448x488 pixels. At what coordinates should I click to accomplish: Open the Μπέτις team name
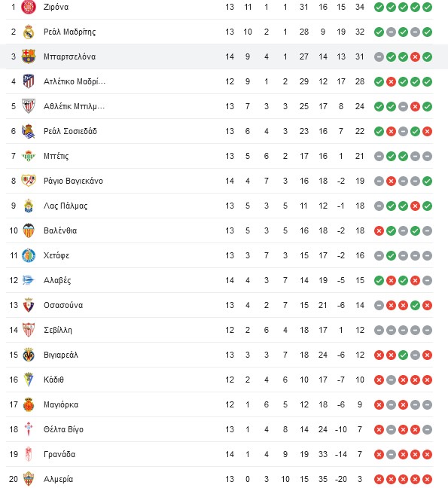(x=56, y=156)
